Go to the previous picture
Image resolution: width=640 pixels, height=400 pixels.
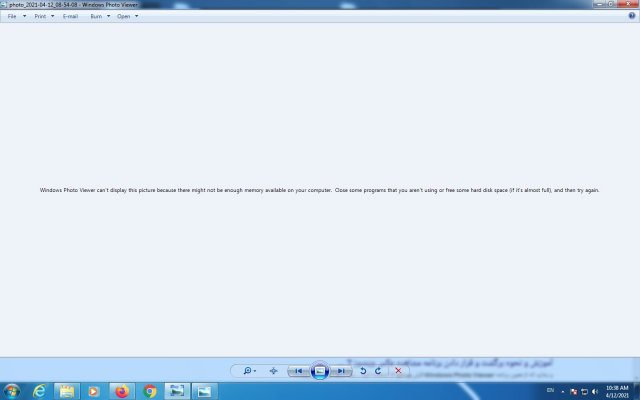point(298,371)
